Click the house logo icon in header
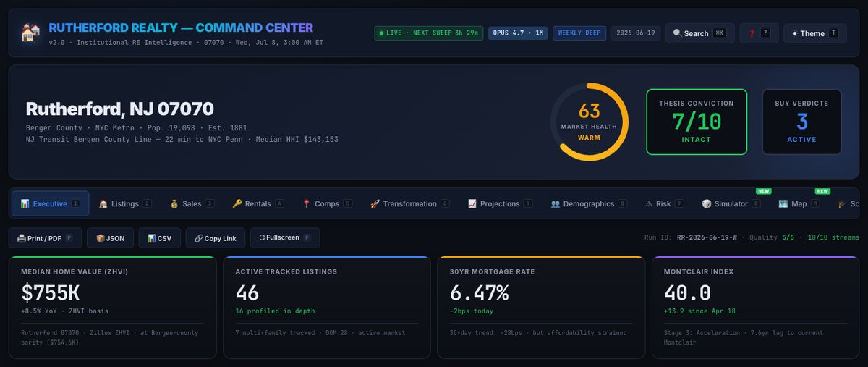The image size is (868, 367). point(30,33)
